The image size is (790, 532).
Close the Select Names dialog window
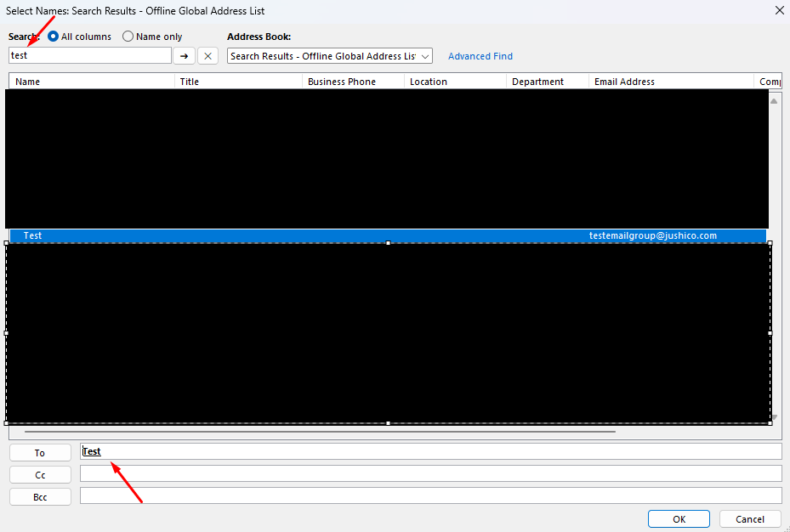click(x=779, y=10)
